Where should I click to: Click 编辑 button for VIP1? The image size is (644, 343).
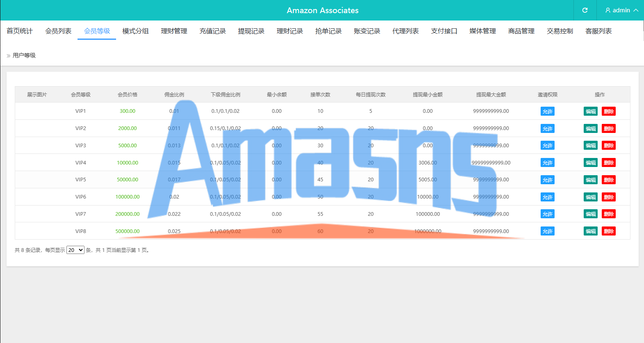pyautogui.click(x=591, y=111)
